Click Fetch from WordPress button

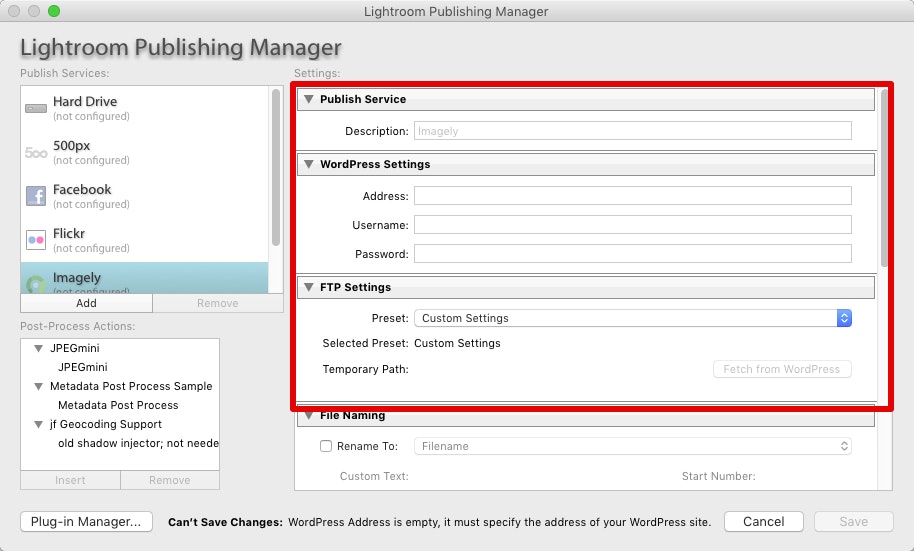pos(782,369)
